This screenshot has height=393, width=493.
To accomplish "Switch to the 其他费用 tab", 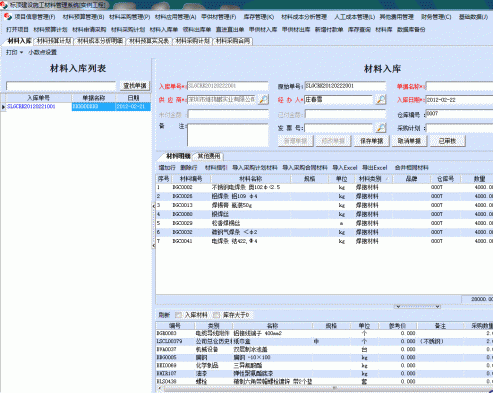I will pyautogui.click(x=209, y=156).
